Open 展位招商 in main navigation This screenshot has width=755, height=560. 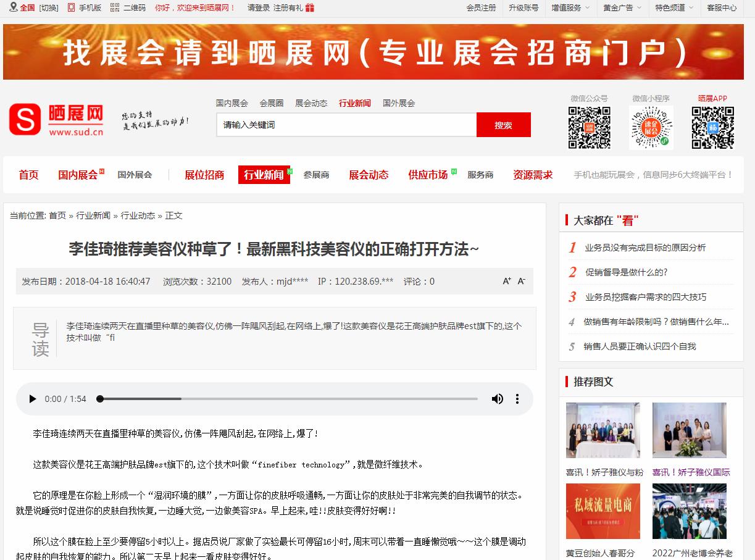[x=204, y=175]
